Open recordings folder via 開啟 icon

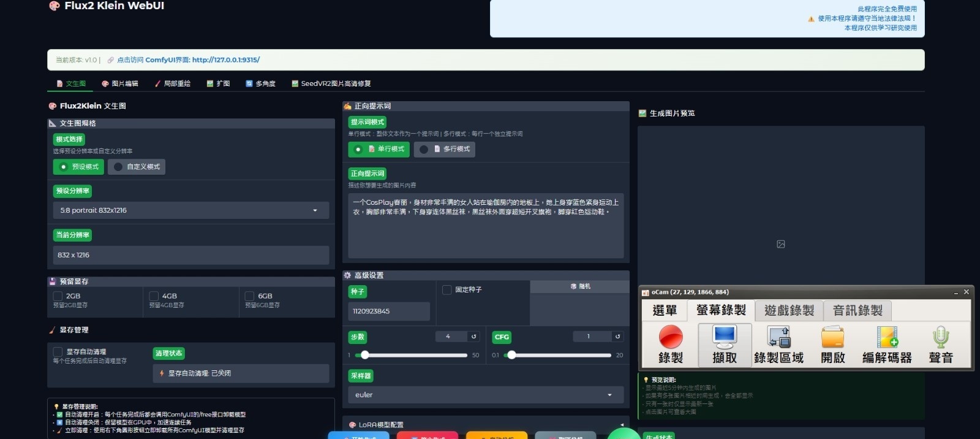832,344
